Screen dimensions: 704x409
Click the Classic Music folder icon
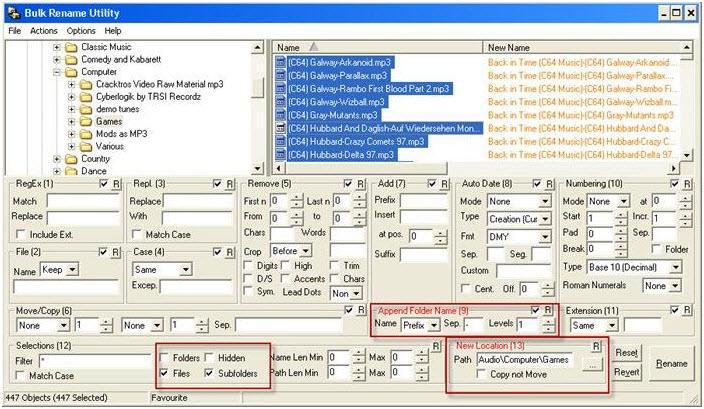coord(71,47)
